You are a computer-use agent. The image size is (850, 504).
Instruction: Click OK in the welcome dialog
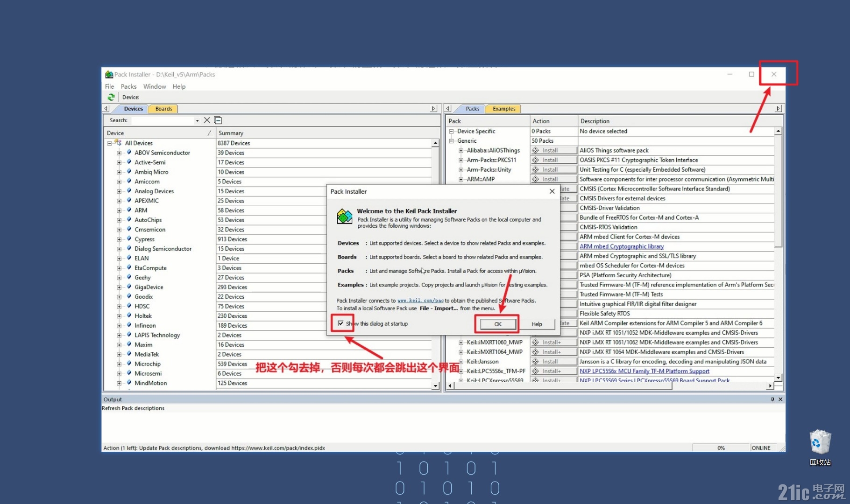[498, 324]
